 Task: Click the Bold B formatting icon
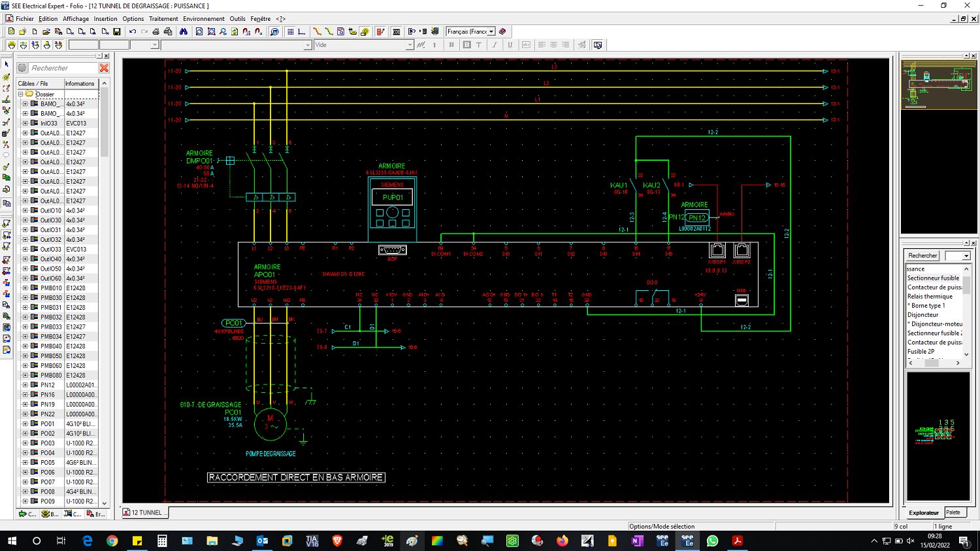(x=451, y=45)
